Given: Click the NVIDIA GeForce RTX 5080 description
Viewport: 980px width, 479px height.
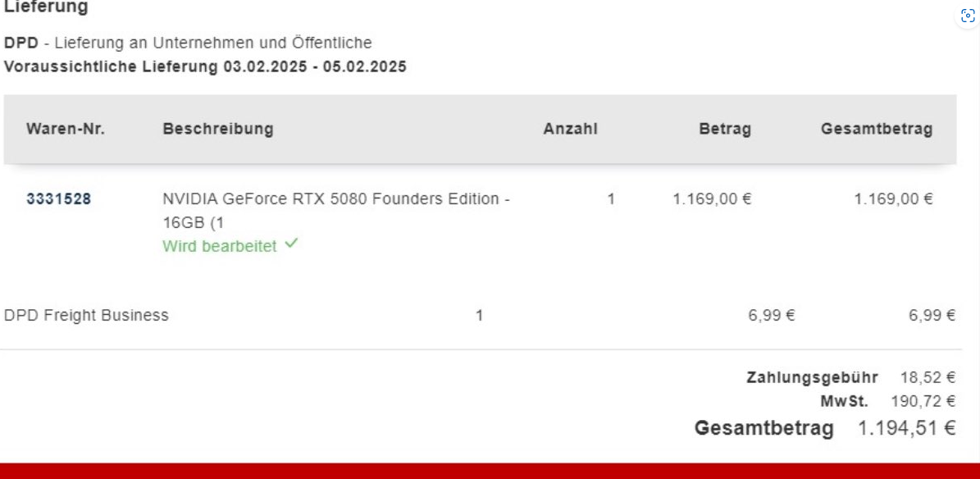Looking at the screenshot, I should click(x=336, y=198).
